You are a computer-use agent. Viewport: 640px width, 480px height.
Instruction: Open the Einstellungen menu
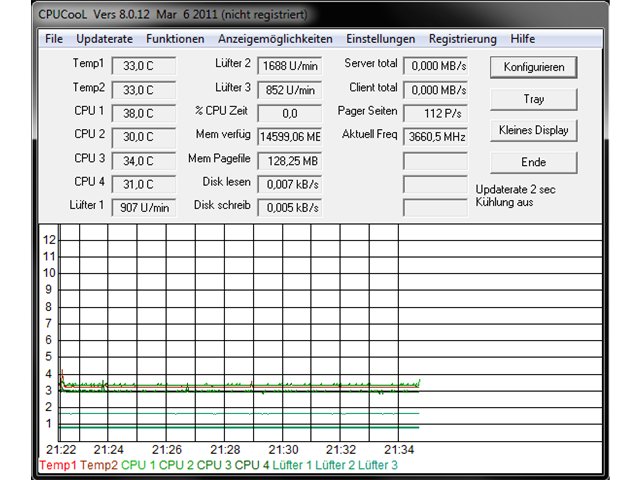(380, 39)
